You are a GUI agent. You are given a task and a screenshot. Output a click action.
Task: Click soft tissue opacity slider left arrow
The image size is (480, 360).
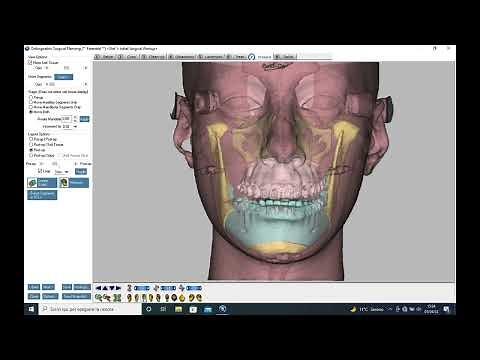[x=47, y=68]
